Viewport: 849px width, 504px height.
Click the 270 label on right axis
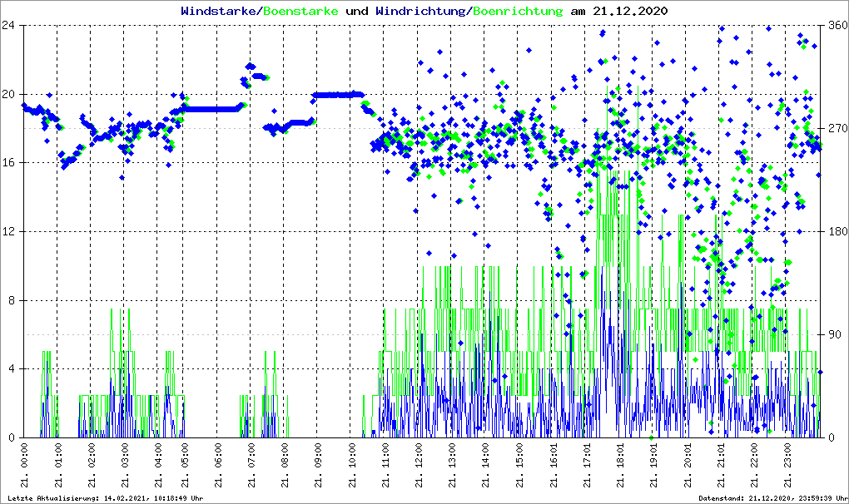(x=837, y=128)
